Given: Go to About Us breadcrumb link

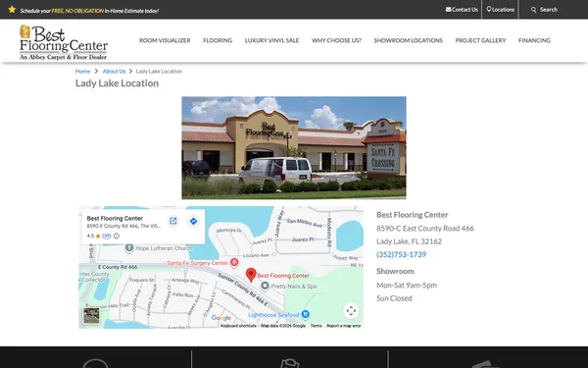Looking at the screenshot, I should pos(114,71).
